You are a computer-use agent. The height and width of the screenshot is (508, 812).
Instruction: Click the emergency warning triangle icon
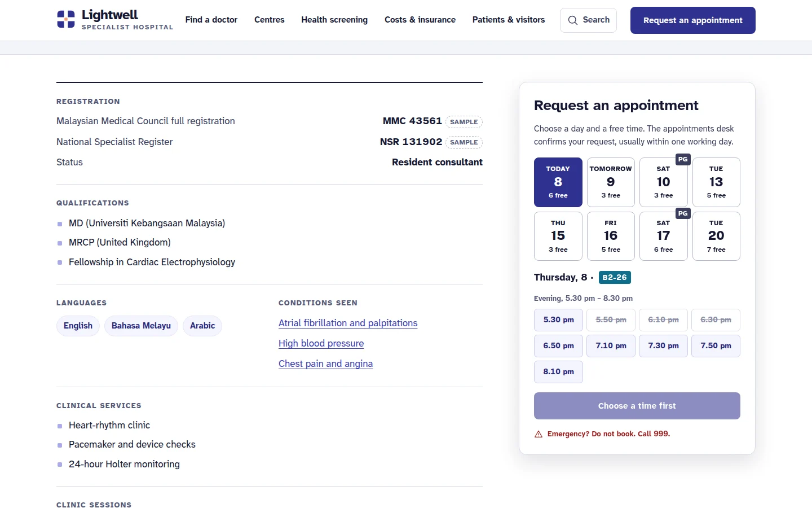pos(539,434)
